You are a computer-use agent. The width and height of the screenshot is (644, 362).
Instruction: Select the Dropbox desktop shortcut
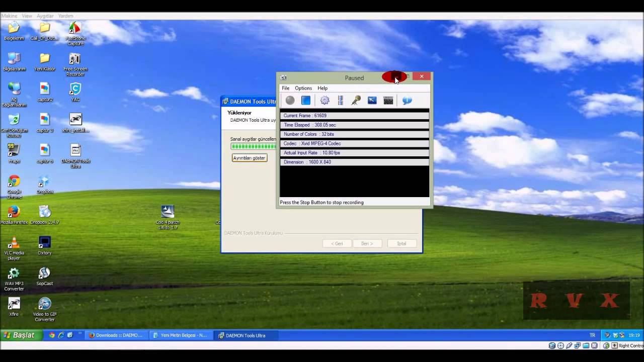point(45,185)
